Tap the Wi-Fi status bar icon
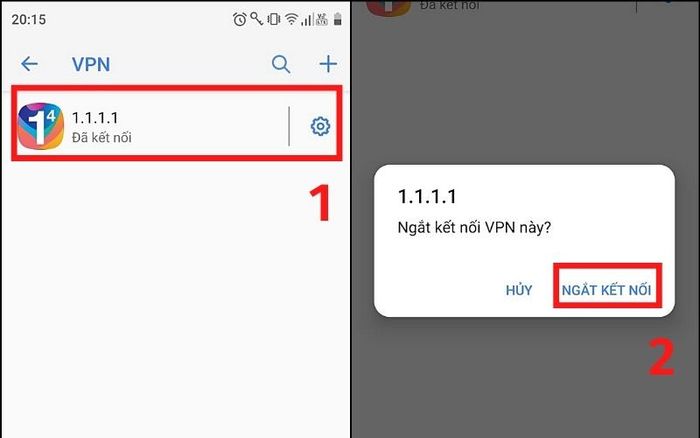This screenshot has height=438, width=700. 291,19
